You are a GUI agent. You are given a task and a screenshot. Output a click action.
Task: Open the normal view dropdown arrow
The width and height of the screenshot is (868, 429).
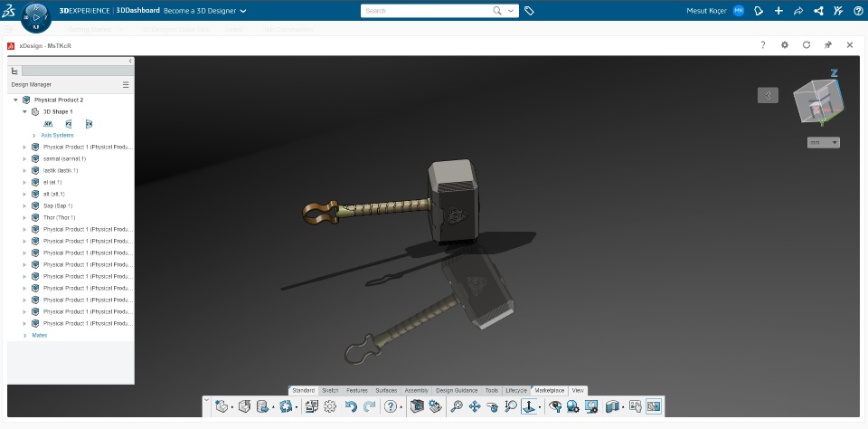point(540,408)
